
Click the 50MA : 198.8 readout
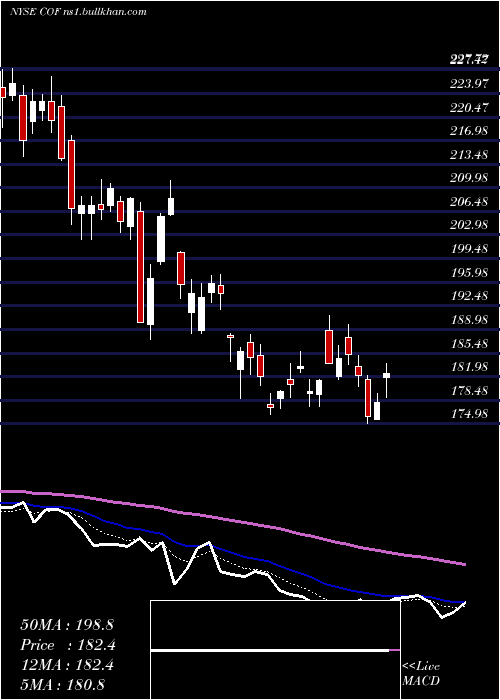click(x=66, y=624)
